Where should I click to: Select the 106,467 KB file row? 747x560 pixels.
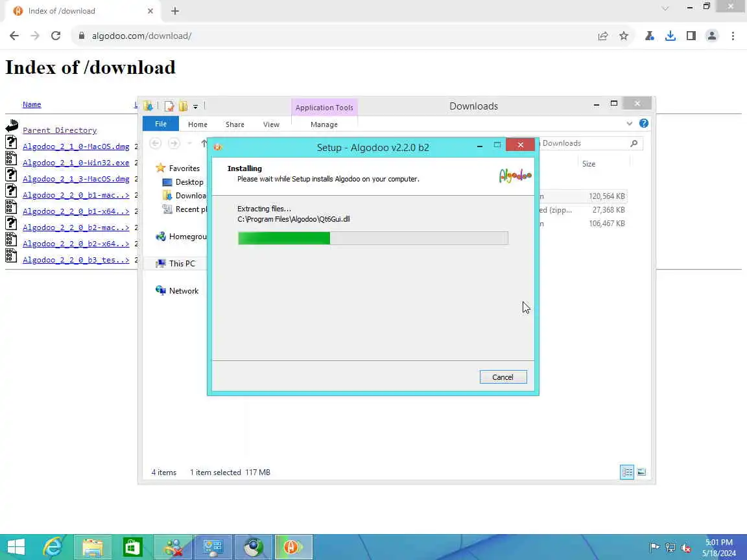[x=583, y=224]
